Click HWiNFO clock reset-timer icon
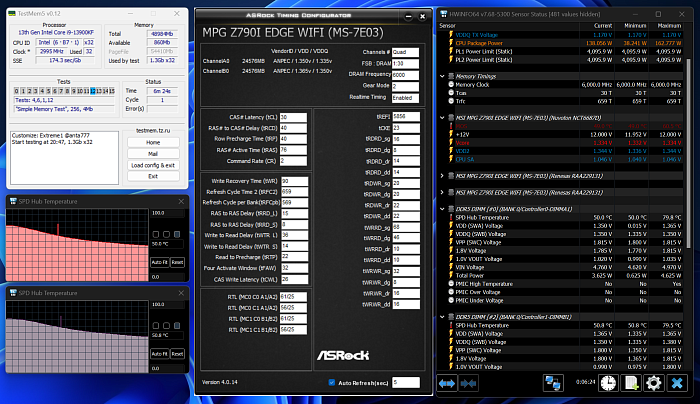 coord(608,383)
